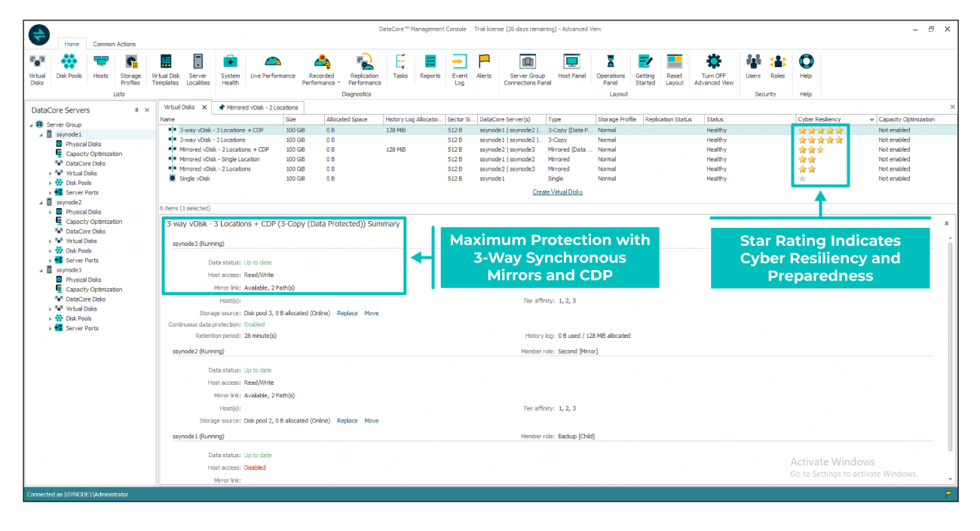Close the document tab area
The height and width of the screenshot is (531, 980).
tap(952, 107)
